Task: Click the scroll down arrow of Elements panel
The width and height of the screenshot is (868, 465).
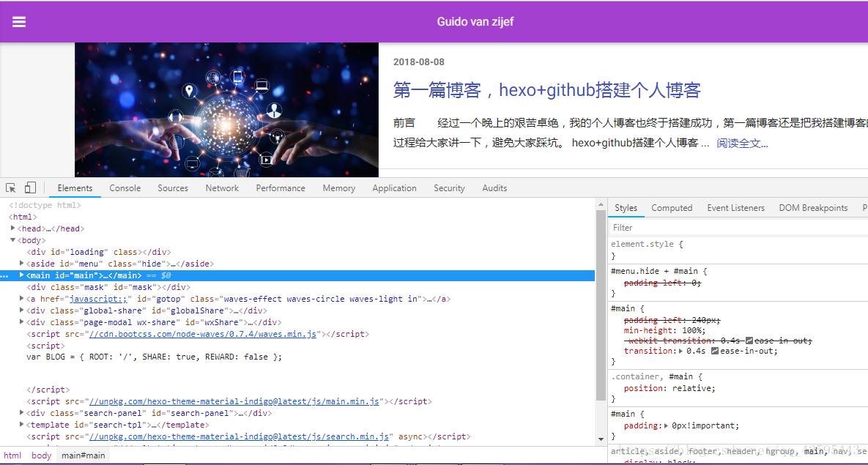Action: 601,439
